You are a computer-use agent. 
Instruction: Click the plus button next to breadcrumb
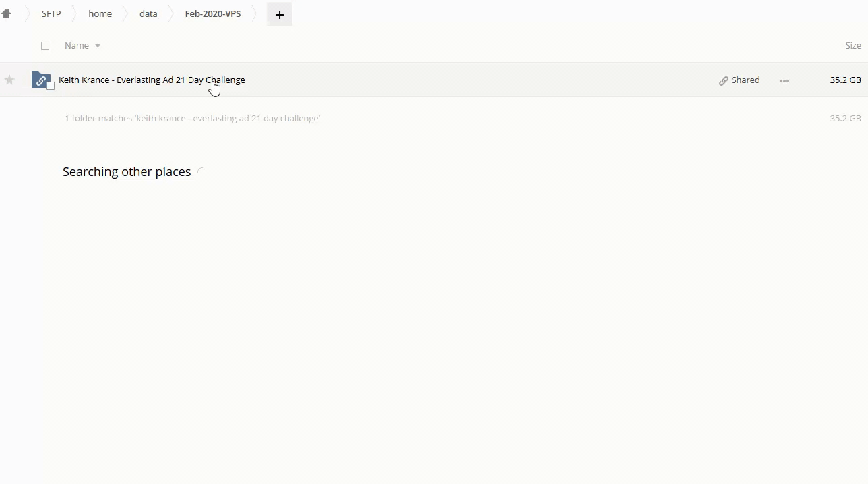pos(280,14)
